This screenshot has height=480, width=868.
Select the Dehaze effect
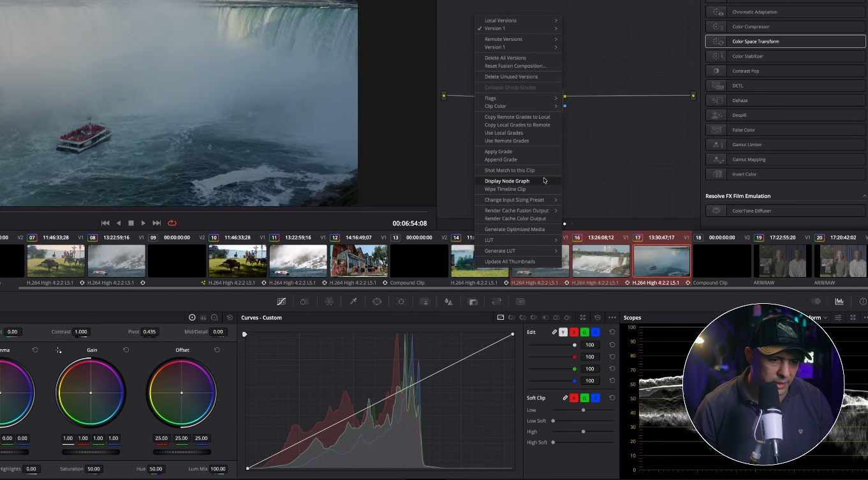coord(786,100)
